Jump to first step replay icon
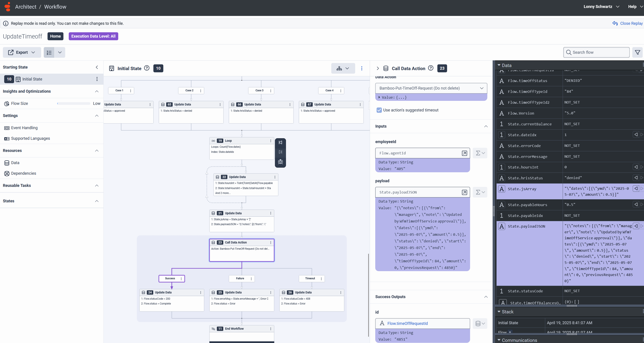Screen dimensions: 644x343 280,142
